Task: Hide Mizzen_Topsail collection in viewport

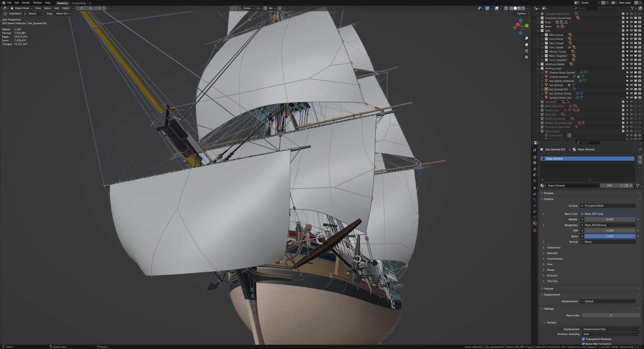Action: click(x=631, y=51)
